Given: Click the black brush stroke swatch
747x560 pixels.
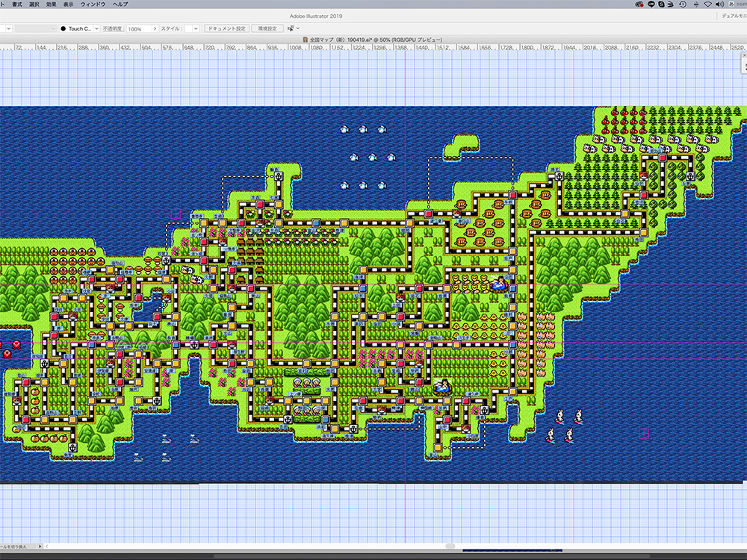Looking at the screenshot, I should point(63,28).
